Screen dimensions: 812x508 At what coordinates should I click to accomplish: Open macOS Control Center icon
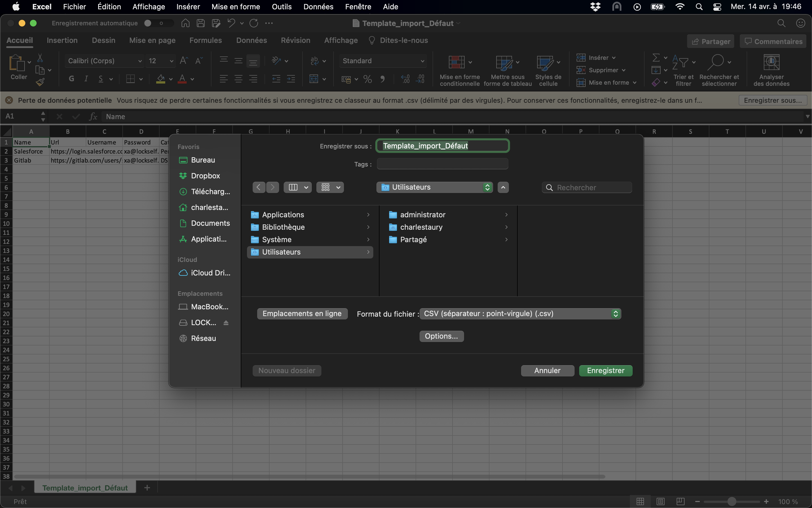717,7
